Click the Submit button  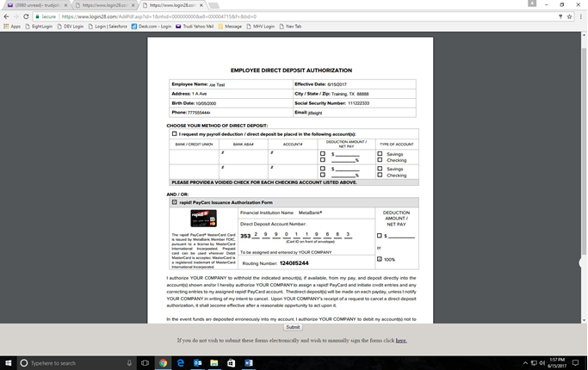tap(293, 327)
